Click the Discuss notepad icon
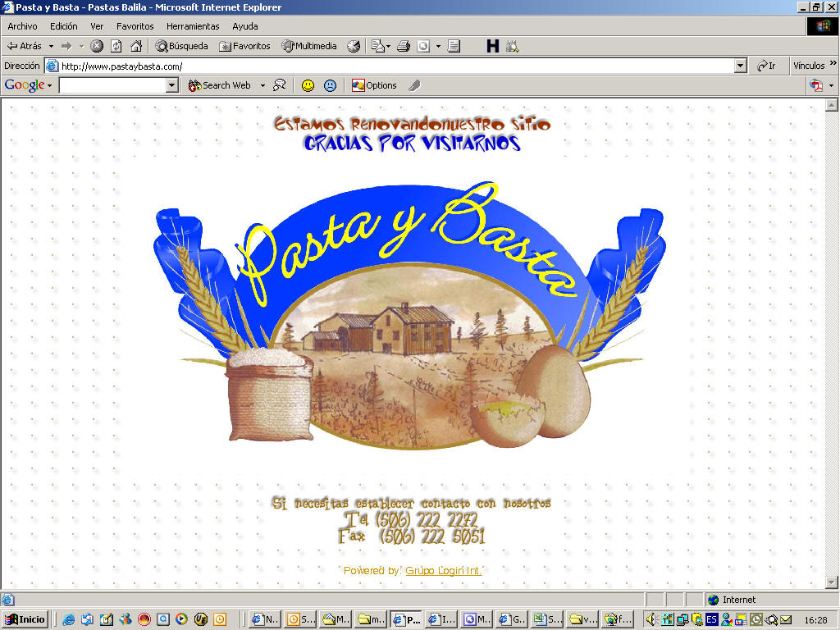 (454, 46)
